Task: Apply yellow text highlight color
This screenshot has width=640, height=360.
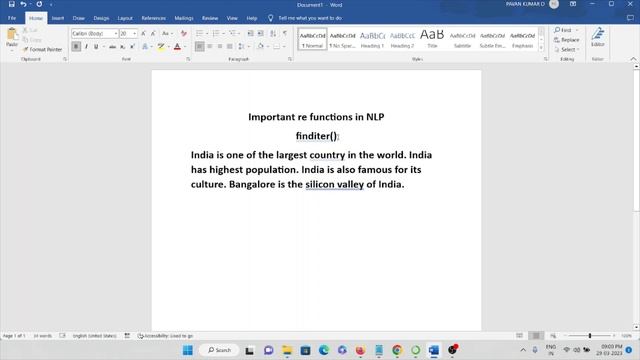Action: click(x=161, y=47)
